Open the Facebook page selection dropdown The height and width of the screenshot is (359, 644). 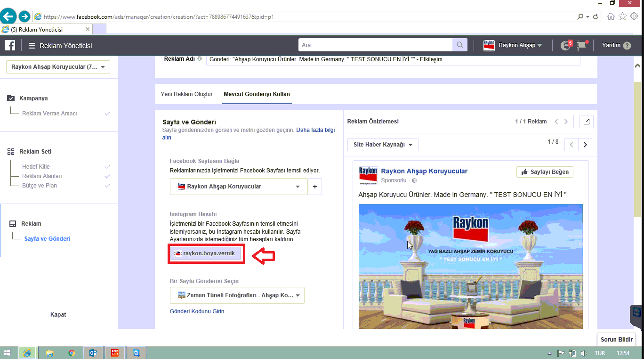pyautogui.click(x=239, y=187)
